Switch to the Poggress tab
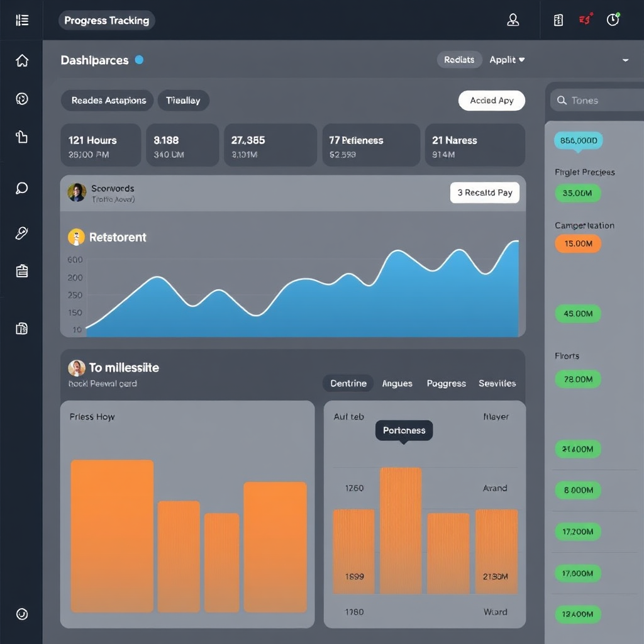The image size is (644, 644). [446, 383]
